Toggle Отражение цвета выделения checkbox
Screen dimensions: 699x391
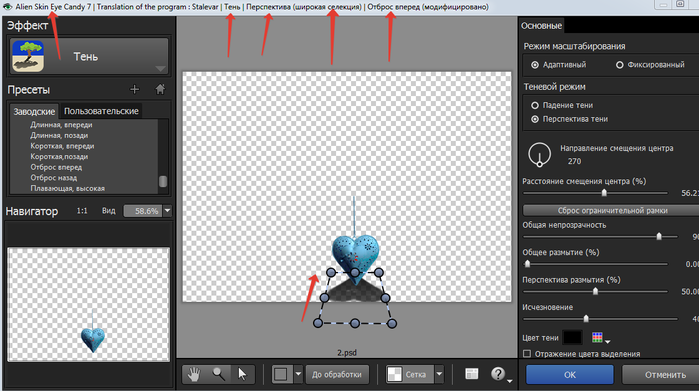pos(527,354)
